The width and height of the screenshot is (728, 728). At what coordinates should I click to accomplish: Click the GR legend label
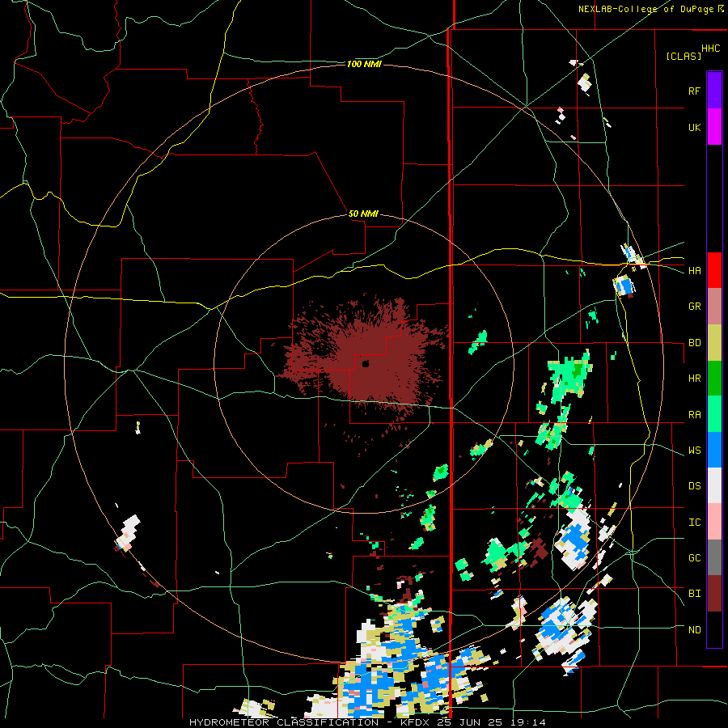694,307
